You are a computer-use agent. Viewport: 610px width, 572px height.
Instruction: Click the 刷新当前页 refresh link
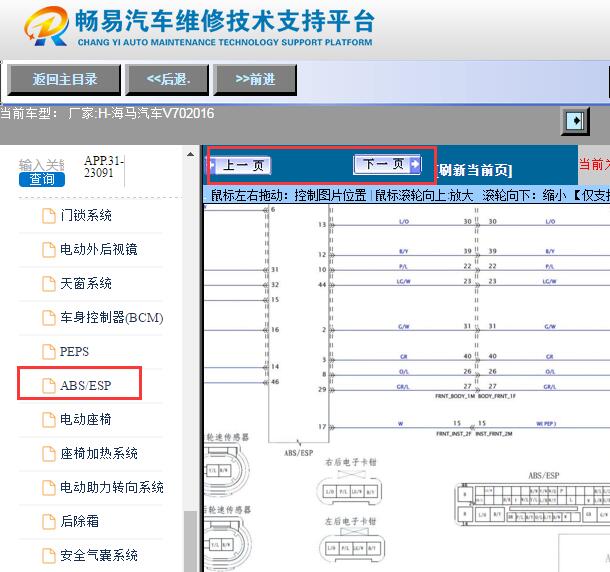coord(474,170)
